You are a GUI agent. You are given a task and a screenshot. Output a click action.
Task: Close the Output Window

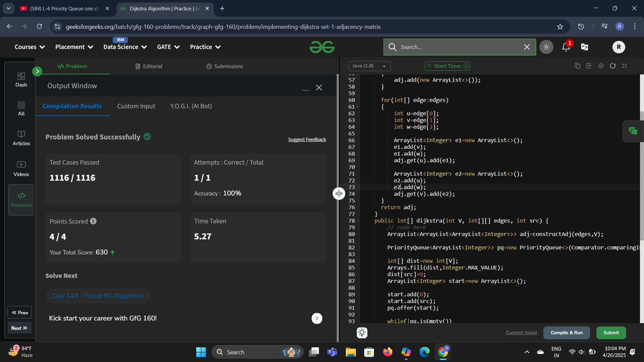point(319,87)
